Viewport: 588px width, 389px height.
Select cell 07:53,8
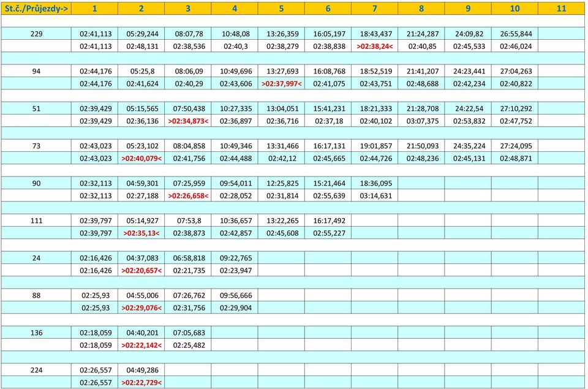coord(189,221)
